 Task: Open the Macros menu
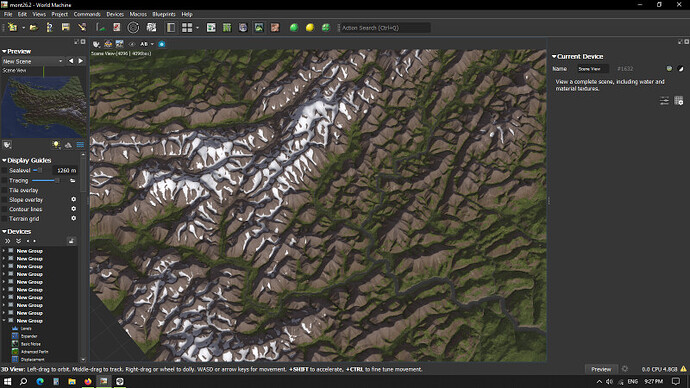pos(138,14)
